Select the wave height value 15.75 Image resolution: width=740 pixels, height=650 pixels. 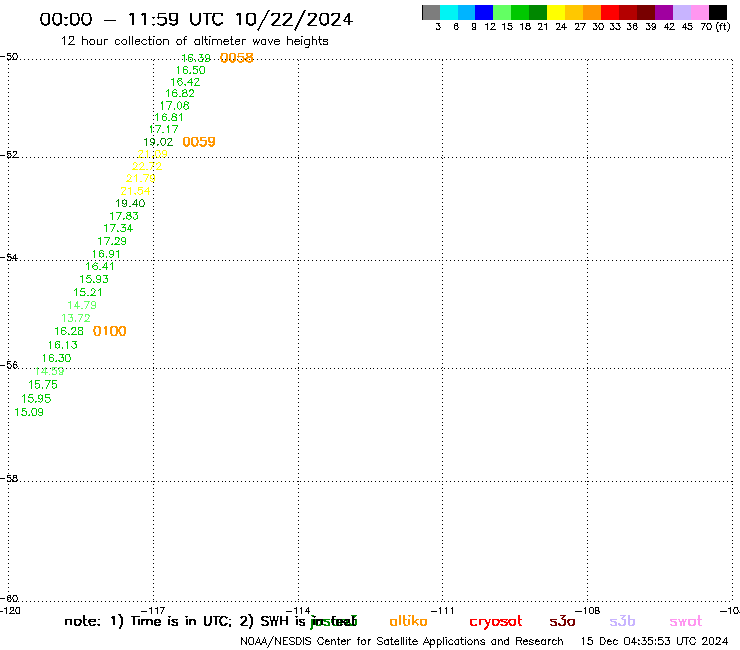(x=43, y=385)
